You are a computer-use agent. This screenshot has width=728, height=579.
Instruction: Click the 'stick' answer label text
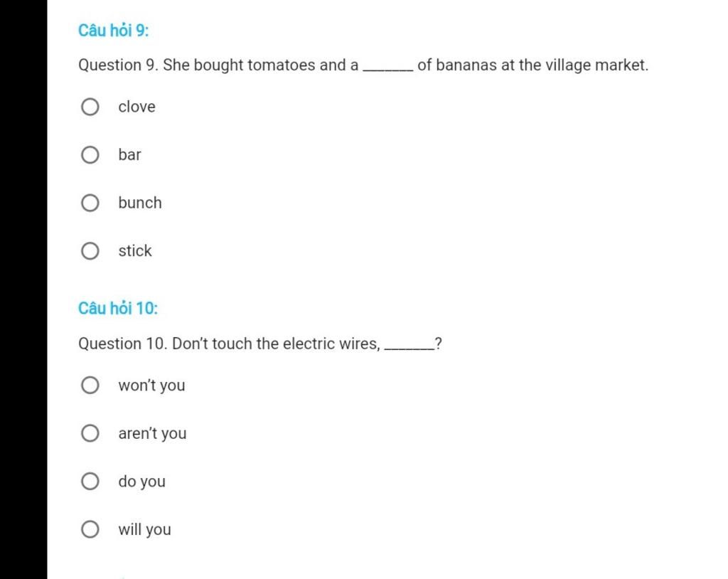pos(135,251)
